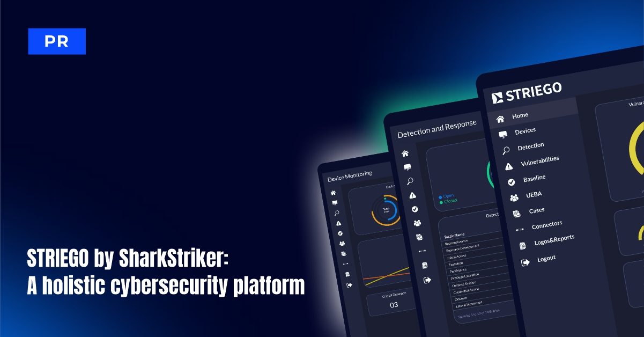Click the users group icon in Detection and Response panel
This screenshot has width=644, height=337.
point(417,223)
